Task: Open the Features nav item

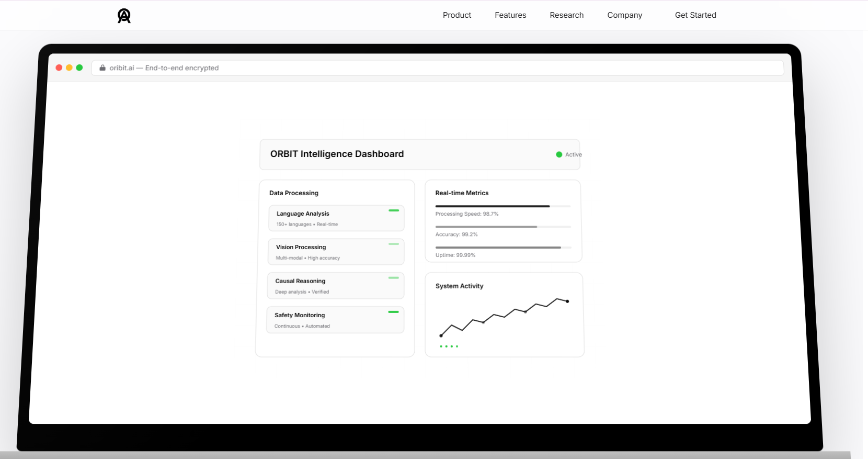Action: [x=510, y=15]
